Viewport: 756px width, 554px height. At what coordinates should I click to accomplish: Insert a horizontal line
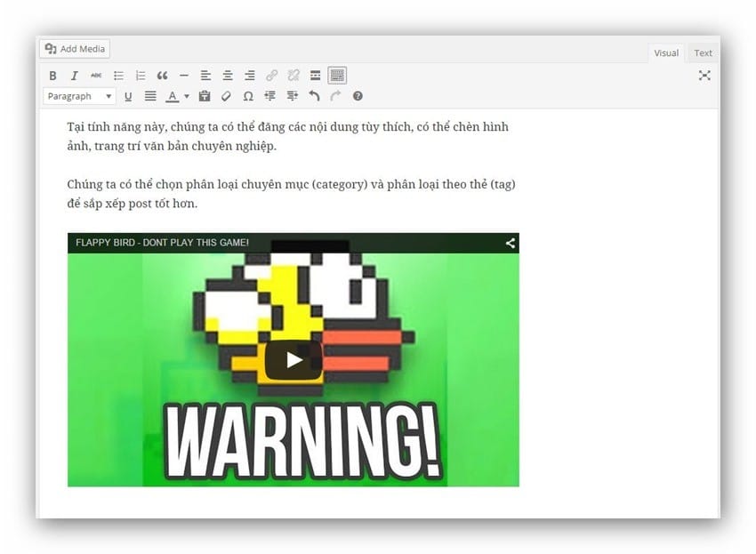coord(184,76)
